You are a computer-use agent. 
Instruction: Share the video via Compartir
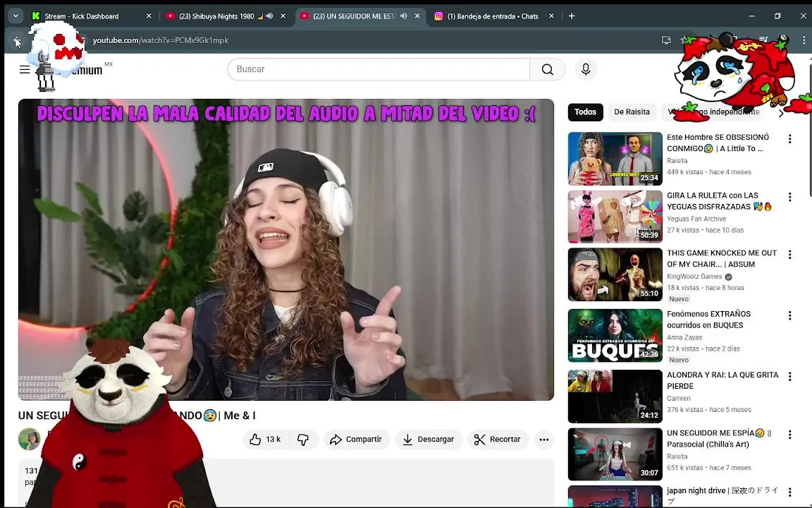(356, 440)
